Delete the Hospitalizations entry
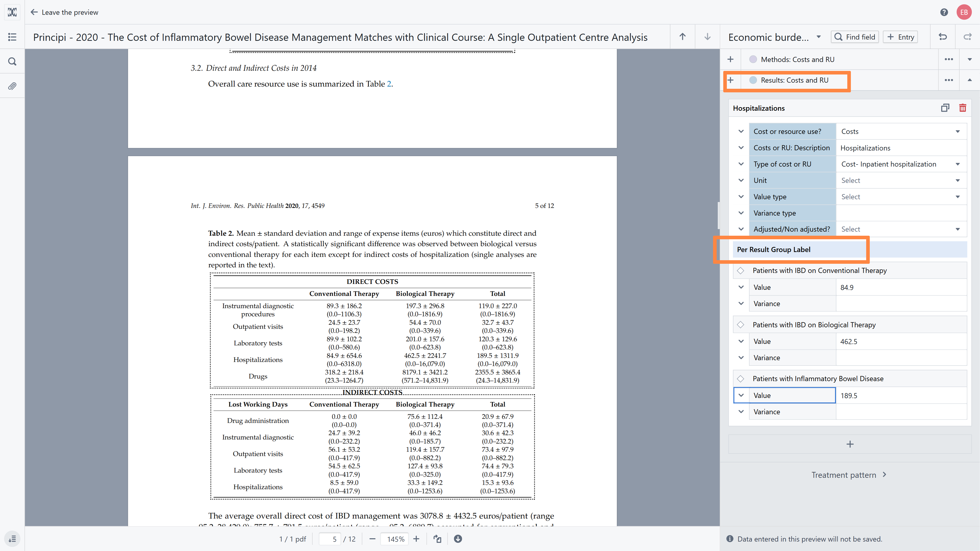Viewport: 980px width, 551px height. (962, 108)
